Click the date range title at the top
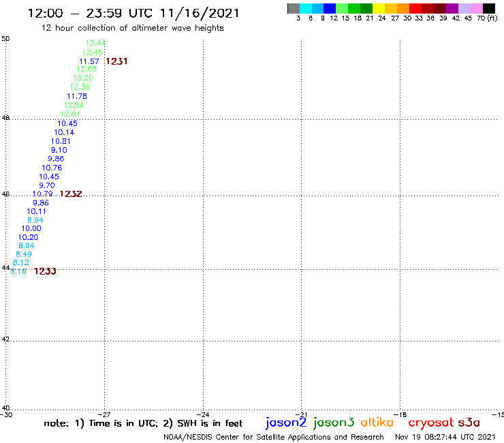This screenshot has width=504, height=443. [133, 13]
